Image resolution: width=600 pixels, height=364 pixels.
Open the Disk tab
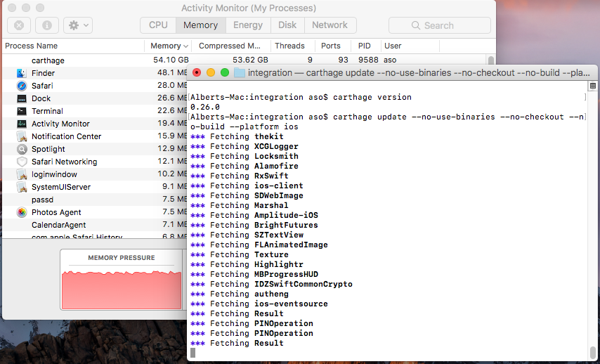(287, 25)
